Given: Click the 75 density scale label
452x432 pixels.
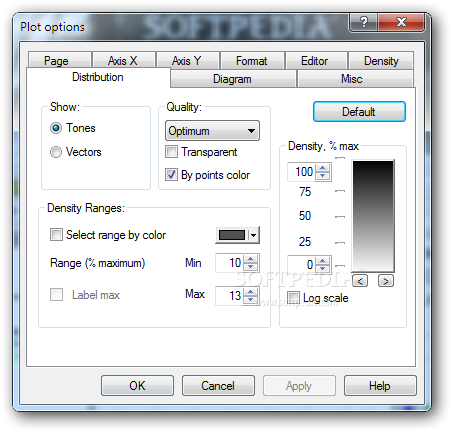Looking at the screenshot, I should tap(305, 192).
